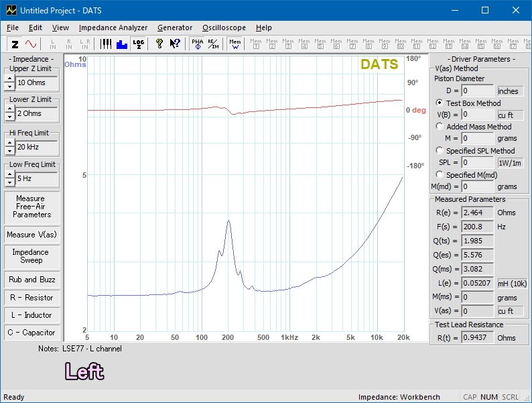Open the View menu
The width and height of the screenshot is (532, 403).
coord(60,28)
